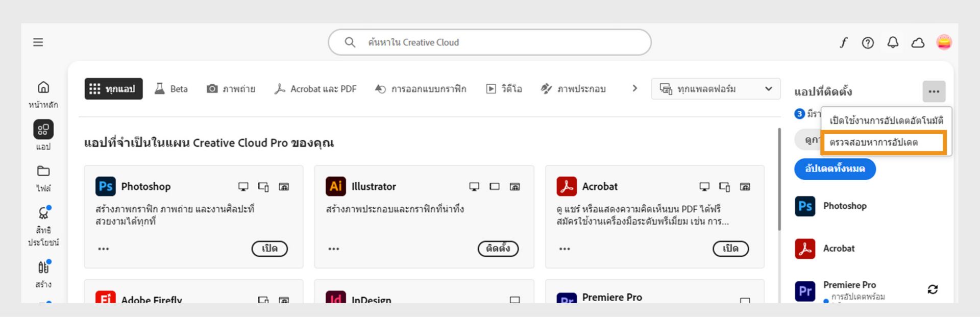Click the update refresh icon beside Premiere Pro
Image resolution: width=980 pixels, height=317 pixels.
[933, 289]
